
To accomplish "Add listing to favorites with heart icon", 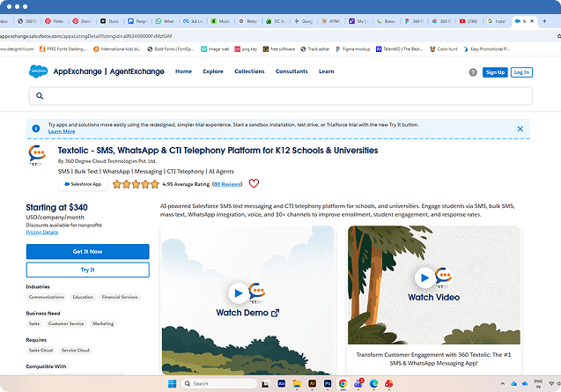I will coord(254,183).
